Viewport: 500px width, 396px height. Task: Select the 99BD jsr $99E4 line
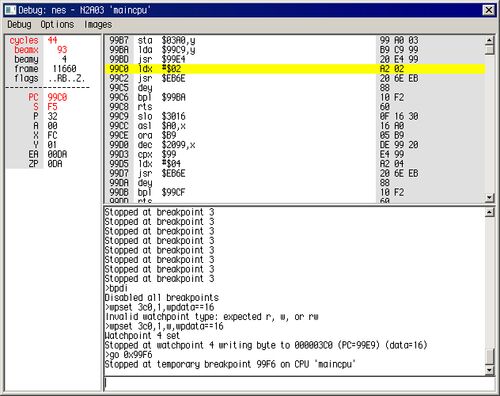pos(295,59)
